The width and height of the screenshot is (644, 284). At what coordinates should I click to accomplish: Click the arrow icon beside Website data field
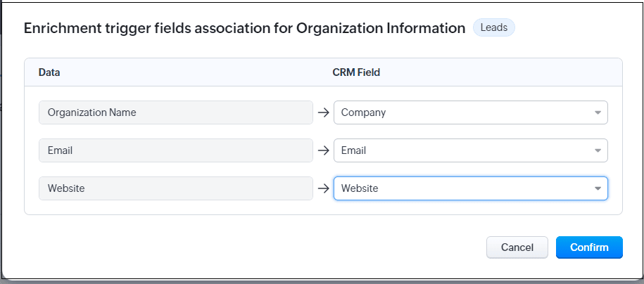[324, 188]
